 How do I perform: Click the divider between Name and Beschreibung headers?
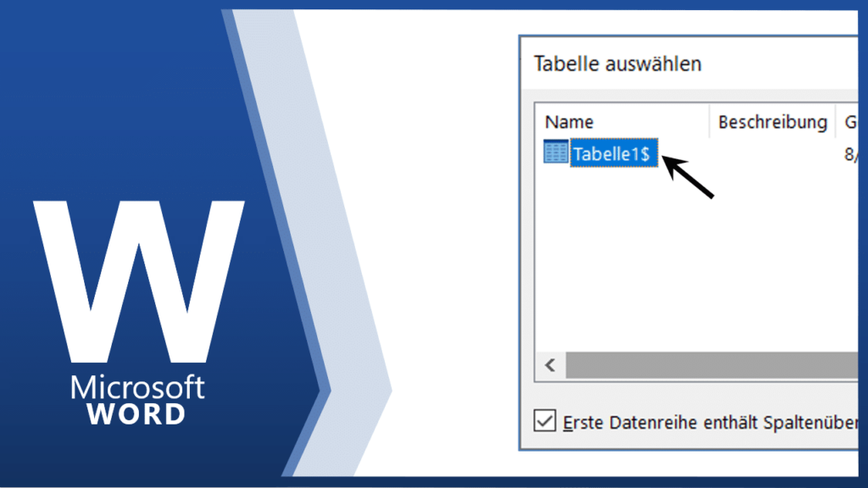[x=709, y=122]
